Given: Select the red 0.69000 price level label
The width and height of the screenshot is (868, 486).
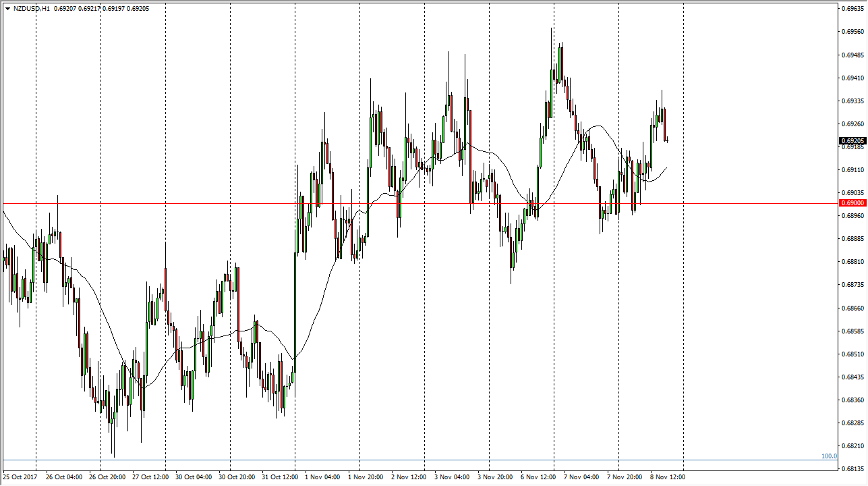Looking at the screenshot, I should pyautogui.click(x=852, y=203).
